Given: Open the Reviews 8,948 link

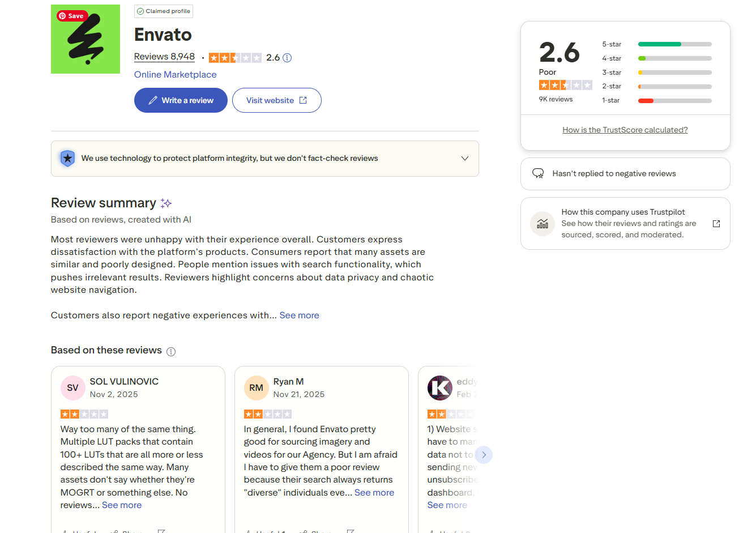Looking at the screenshot, I should (164, 57).
